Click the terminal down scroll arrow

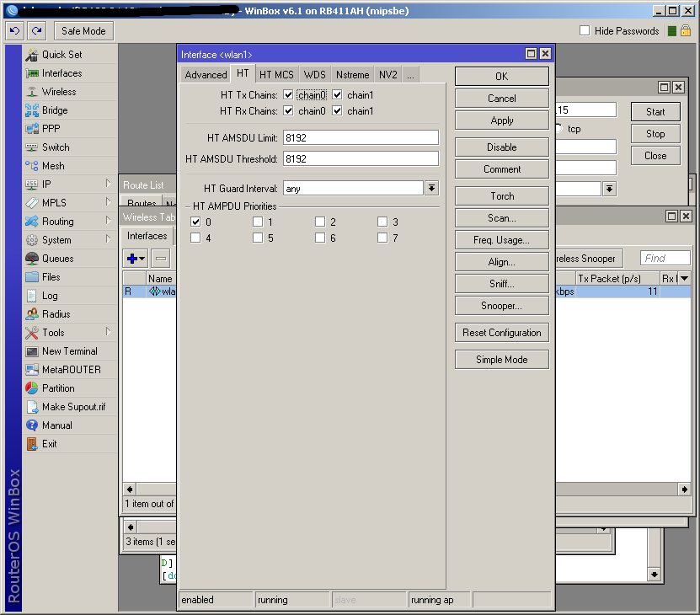654,574
